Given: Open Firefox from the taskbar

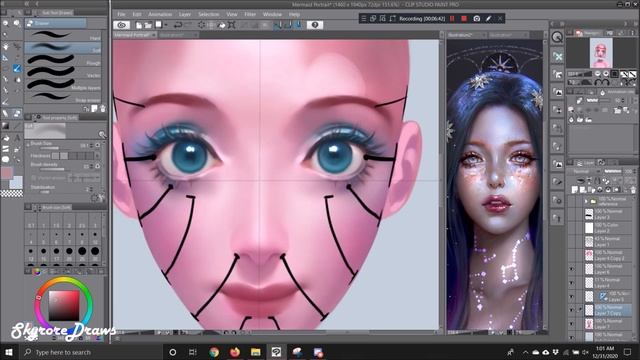Looking at the screenshot, I should (235, 352).
